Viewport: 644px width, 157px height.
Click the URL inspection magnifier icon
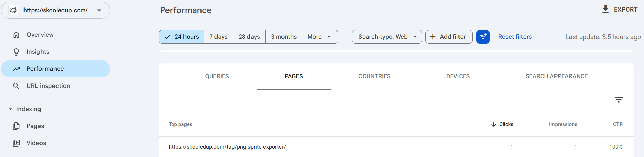(x=16, y=86)
